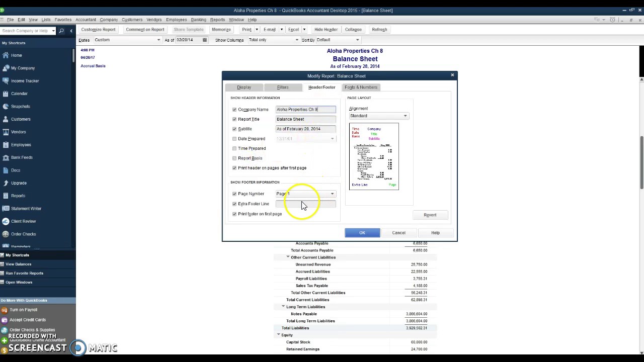Switch to the Fonts & Numbers tab

click(361, 87)
